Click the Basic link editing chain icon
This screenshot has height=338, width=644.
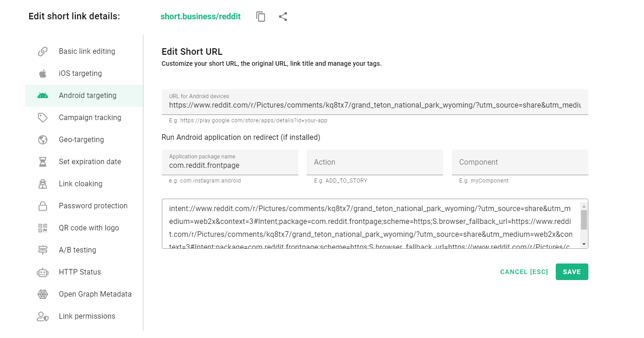point(42,51)
